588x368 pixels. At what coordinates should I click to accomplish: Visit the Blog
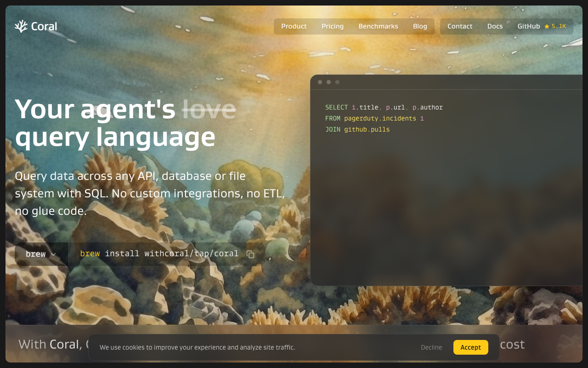tap(420, 26)
